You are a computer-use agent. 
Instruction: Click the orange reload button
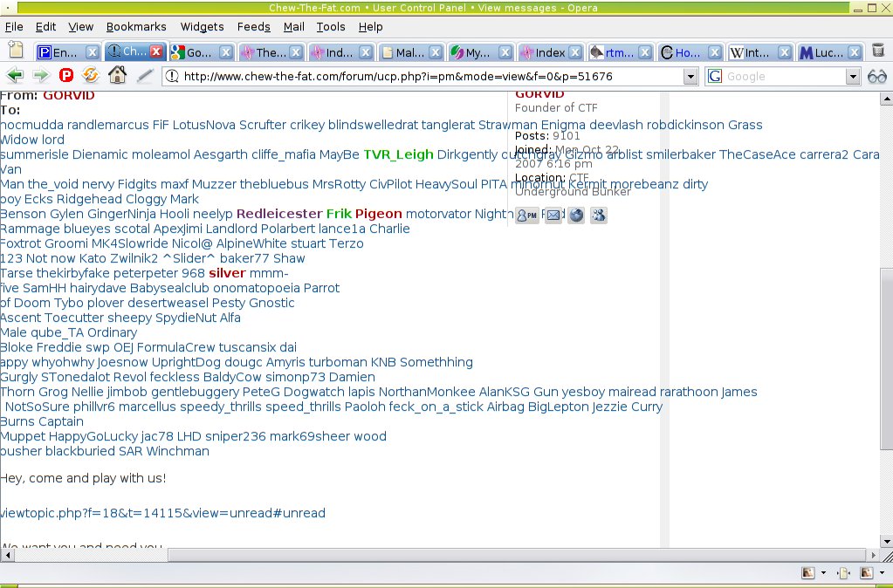point(90,76)
